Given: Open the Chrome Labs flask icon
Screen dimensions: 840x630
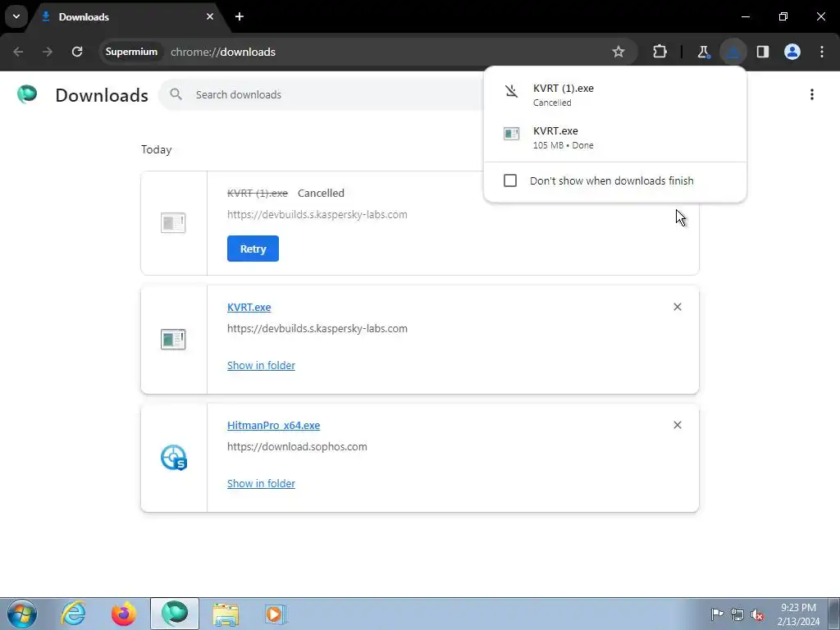Looking at the screenshot, I should [x=703, y=52].
